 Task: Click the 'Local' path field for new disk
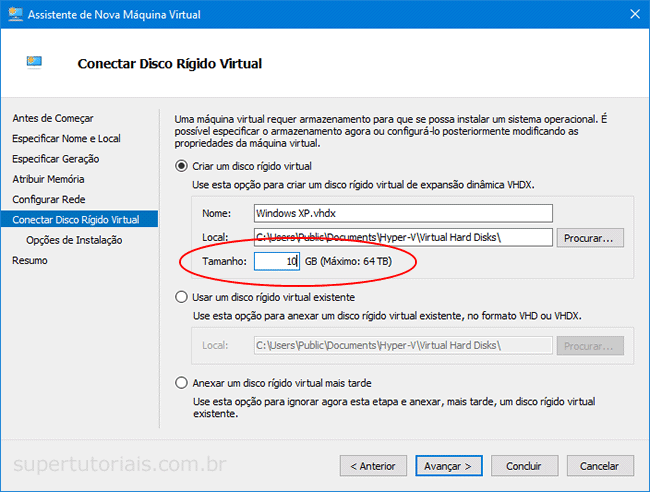(x=403, y=237)
